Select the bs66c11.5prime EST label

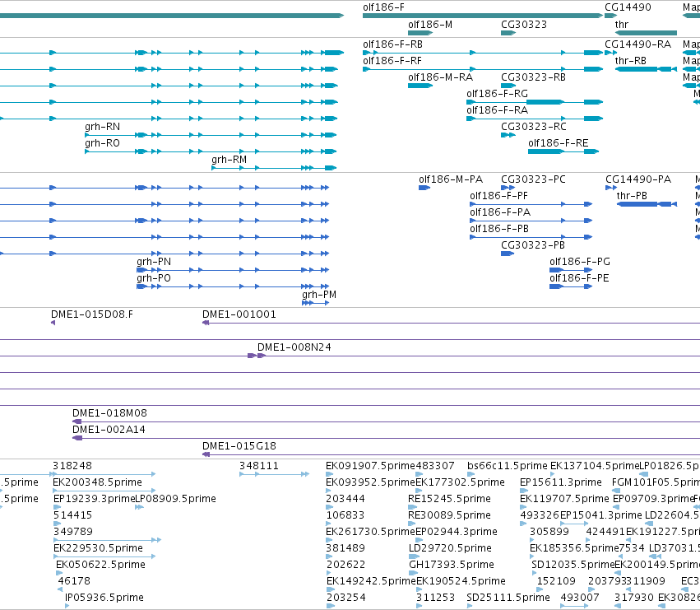[508, 466]
